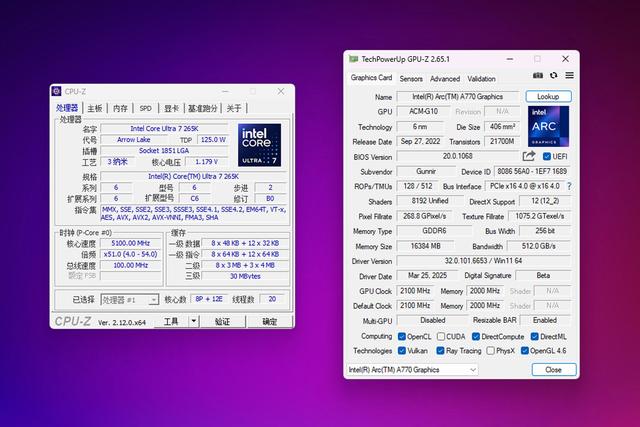Switch to the Sensors tab

(411, 78)
